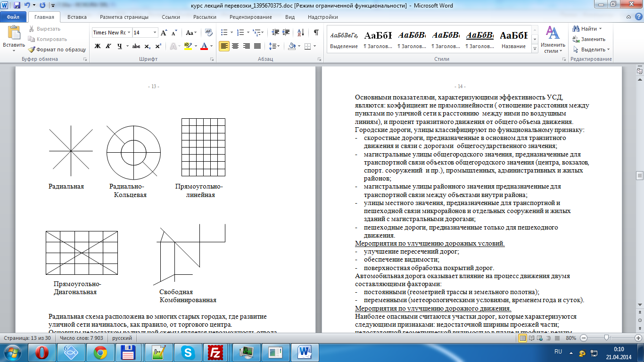Click the Windows Start button
Screen dimensions: 644x362
(13, 352)
